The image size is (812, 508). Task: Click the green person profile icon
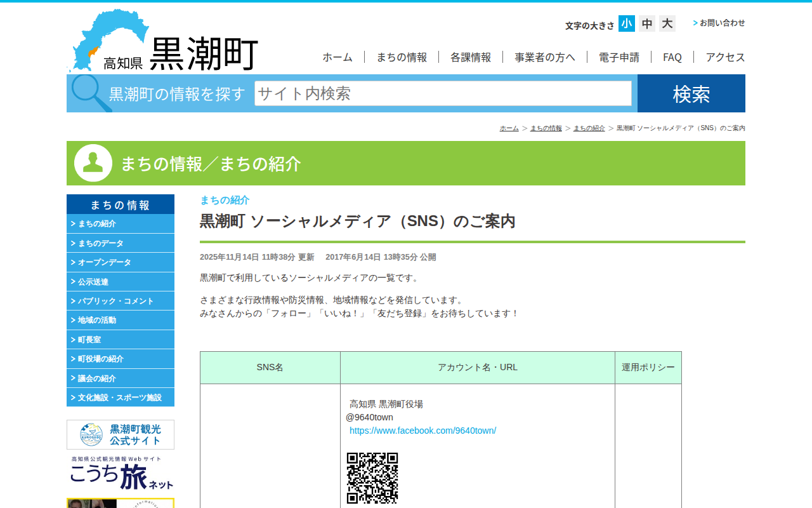tap(93, 163)
